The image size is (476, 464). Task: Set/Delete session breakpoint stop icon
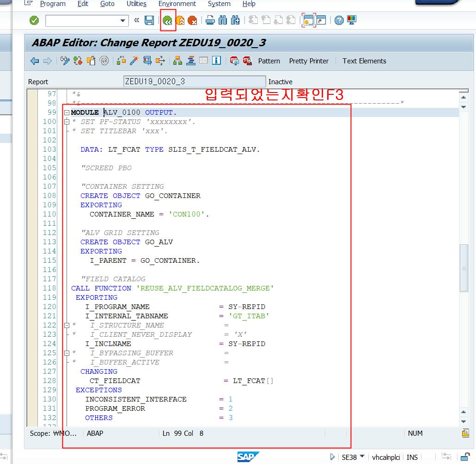pyautogui.click(x=234, y=61)
